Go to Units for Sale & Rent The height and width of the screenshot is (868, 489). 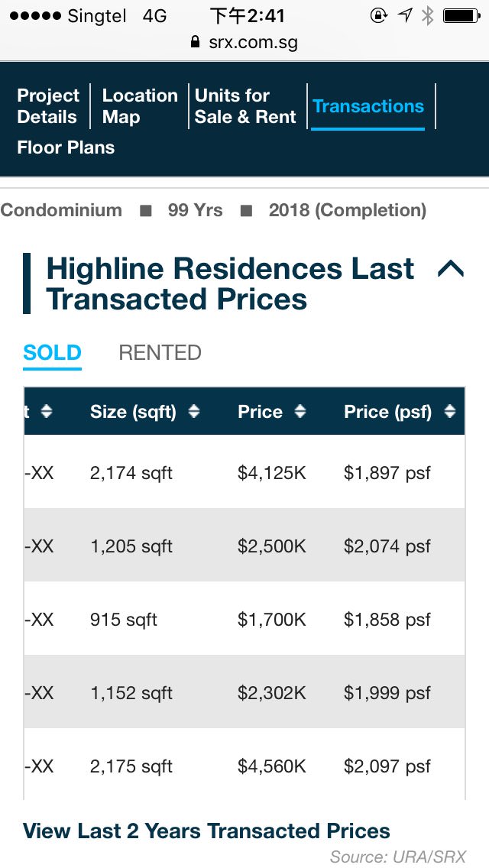(x=245, y=106)
